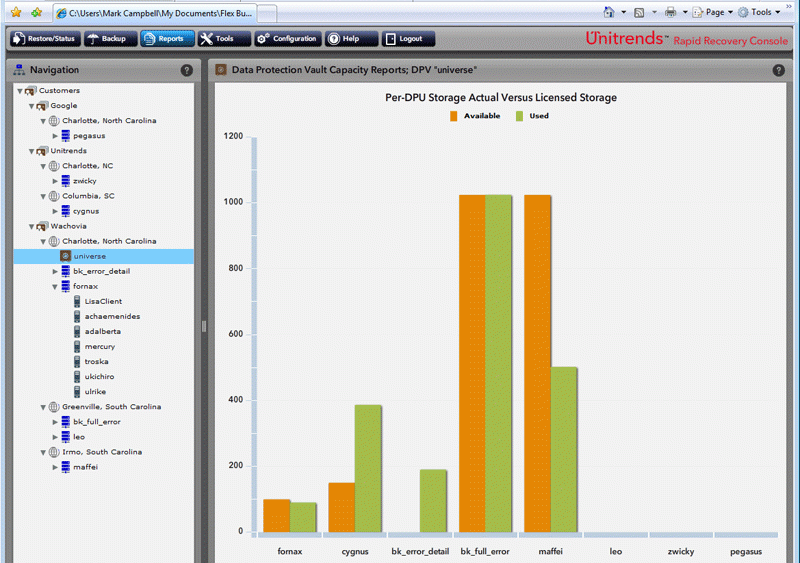Select the universe vault tree item
The height and width of the screenshot is (563, 800).
pyautogui.click(x=104, y=256)
